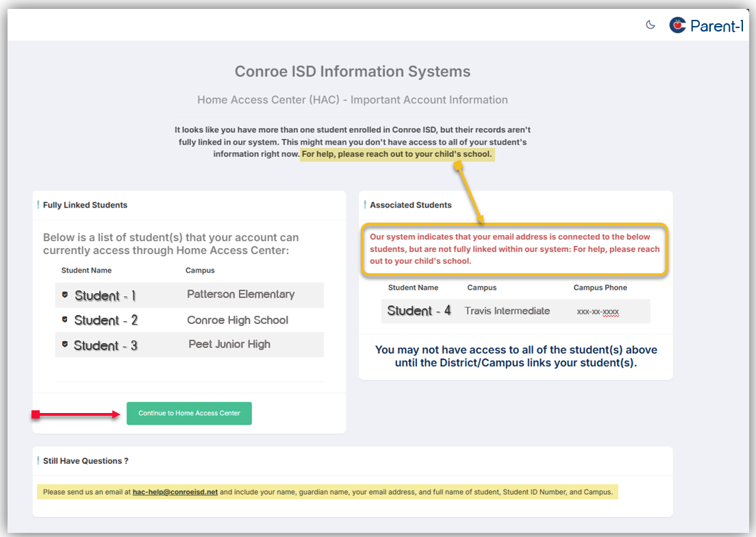The image size is (756, 537).
Task: Click the shield icon beside Student - 1
Action: tap(65, 295)
